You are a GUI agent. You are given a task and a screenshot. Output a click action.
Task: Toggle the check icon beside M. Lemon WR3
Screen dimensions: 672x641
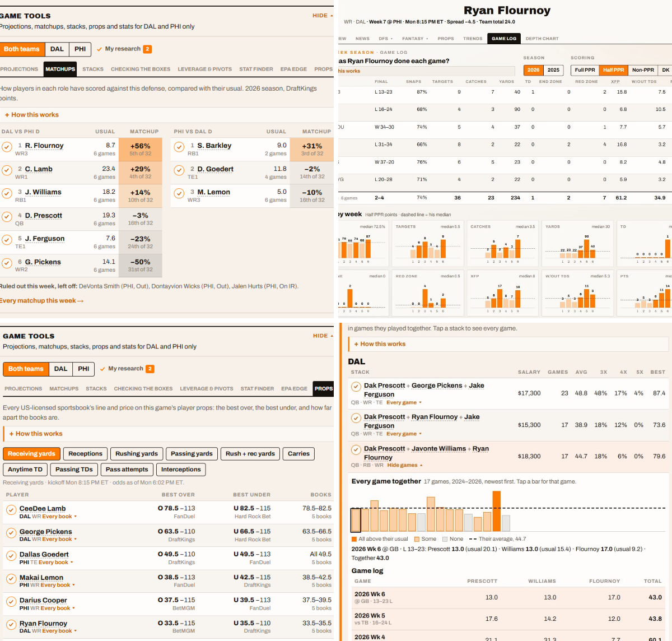coord(179,193)
